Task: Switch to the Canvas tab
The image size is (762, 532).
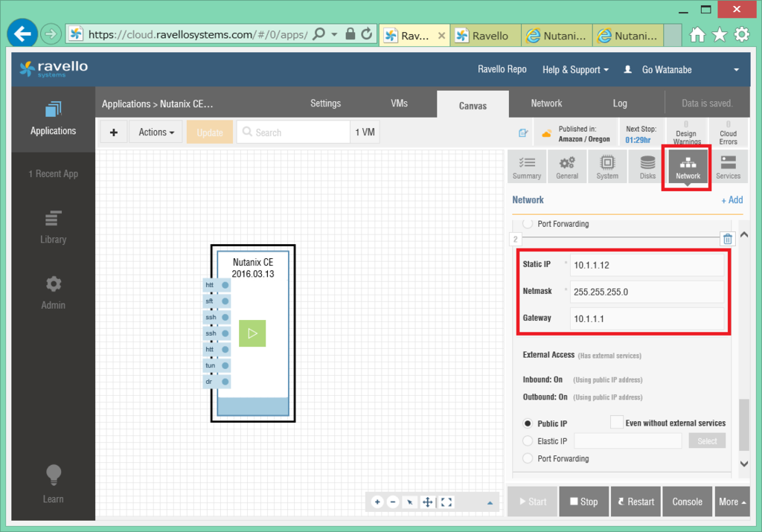Action: [473, 105]
